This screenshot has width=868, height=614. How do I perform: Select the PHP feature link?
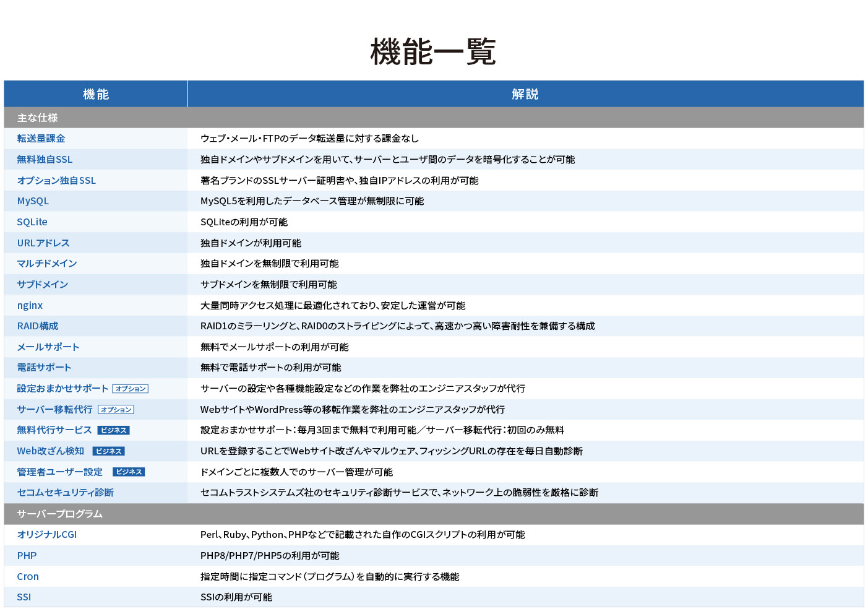click(27, 556)
